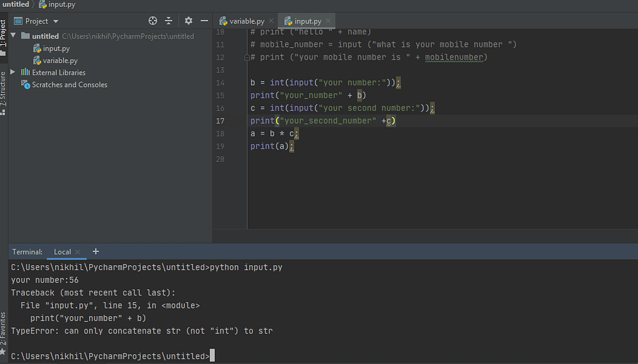Click underlined 'mobilenumber' in commented code
Screen dimensions: 638x364
(x=454, y=57)
